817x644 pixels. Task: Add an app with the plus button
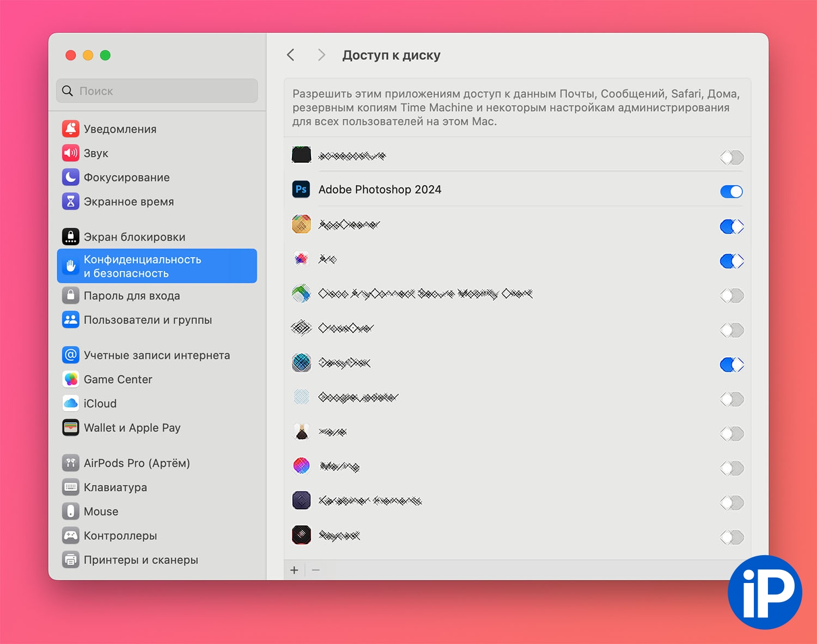pos(294,570)
